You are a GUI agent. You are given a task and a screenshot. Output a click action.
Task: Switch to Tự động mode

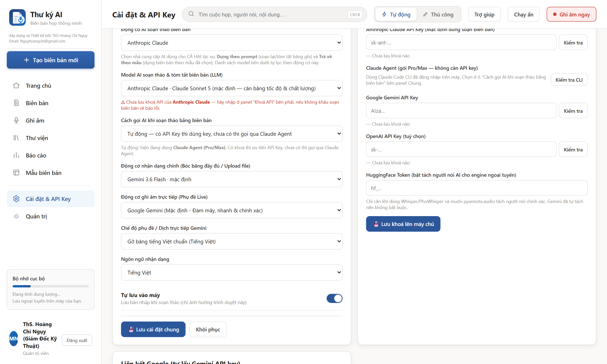click(x=396, y=14)
